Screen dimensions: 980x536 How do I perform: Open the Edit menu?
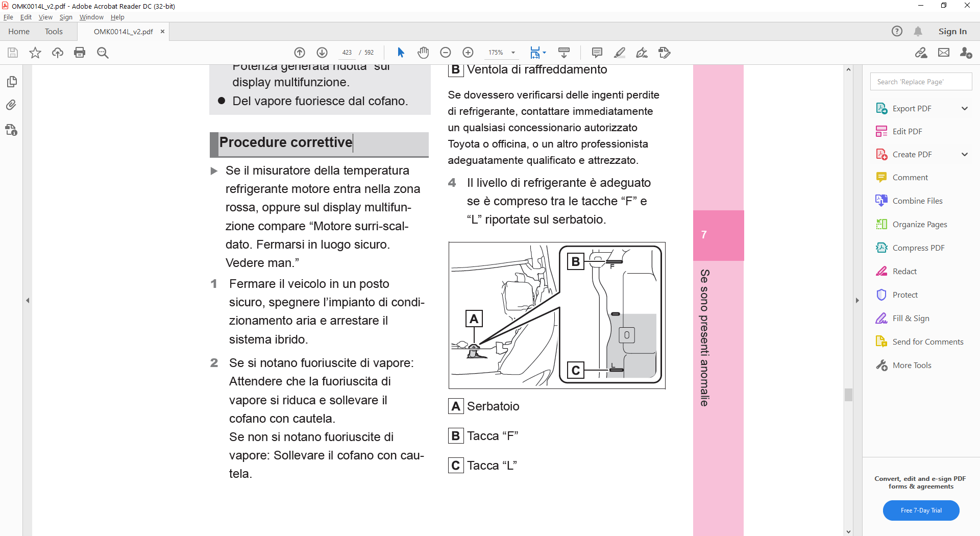pyautogui.click(x=26, y=17)
